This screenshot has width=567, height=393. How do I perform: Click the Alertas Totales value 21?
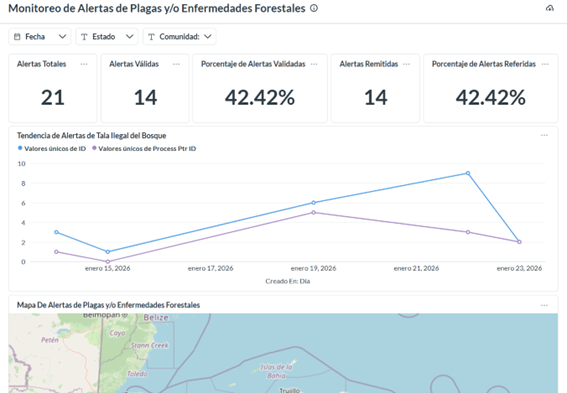[53, 97]
